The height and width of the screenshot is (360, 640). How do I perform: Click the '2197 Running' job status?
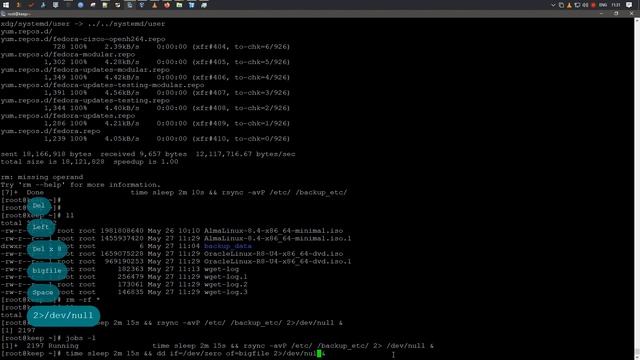coord(52,346)
